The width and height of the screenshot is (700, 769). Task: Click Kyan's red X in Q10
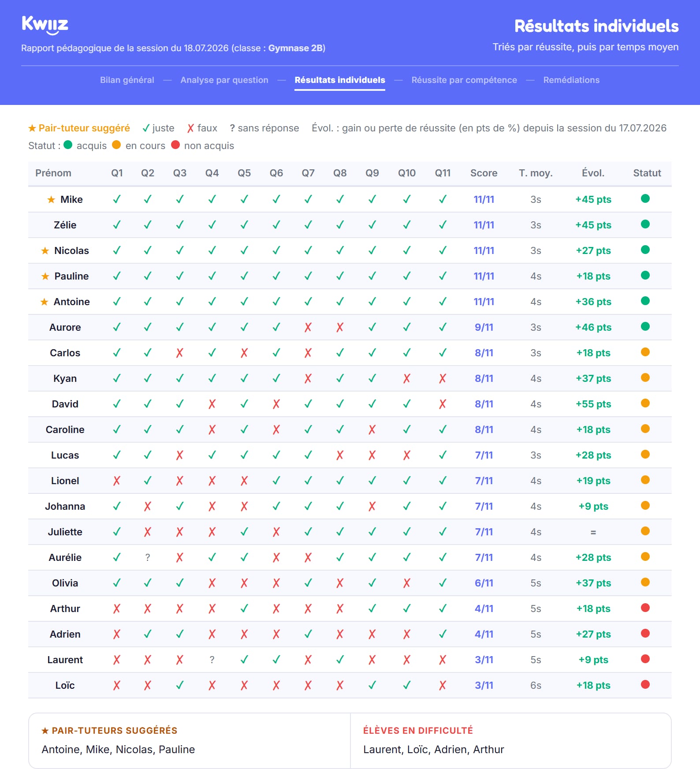pyautogui.click(x=407, y=378)
